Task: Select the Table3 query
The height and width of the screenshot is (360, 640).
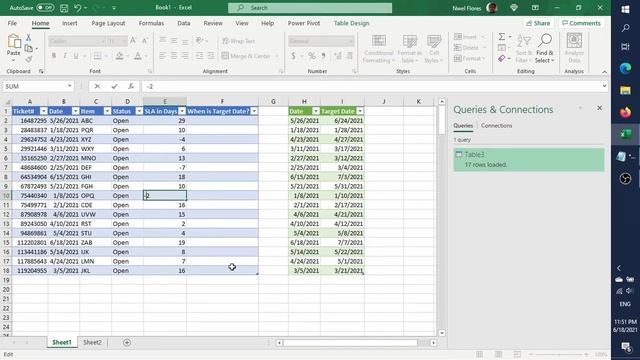Action: click(x=529, y=160)
